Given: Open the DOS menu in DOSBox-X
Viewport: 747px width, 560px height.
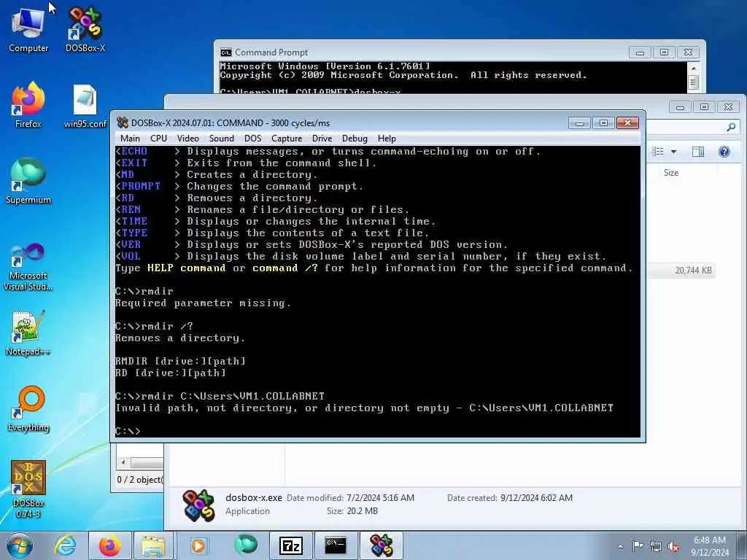Looking at the screenshot, I should click(252, 139).
